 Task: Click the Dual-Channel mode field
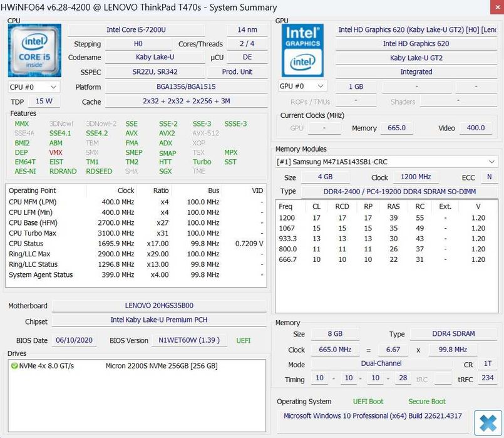[x=381, y=363]
